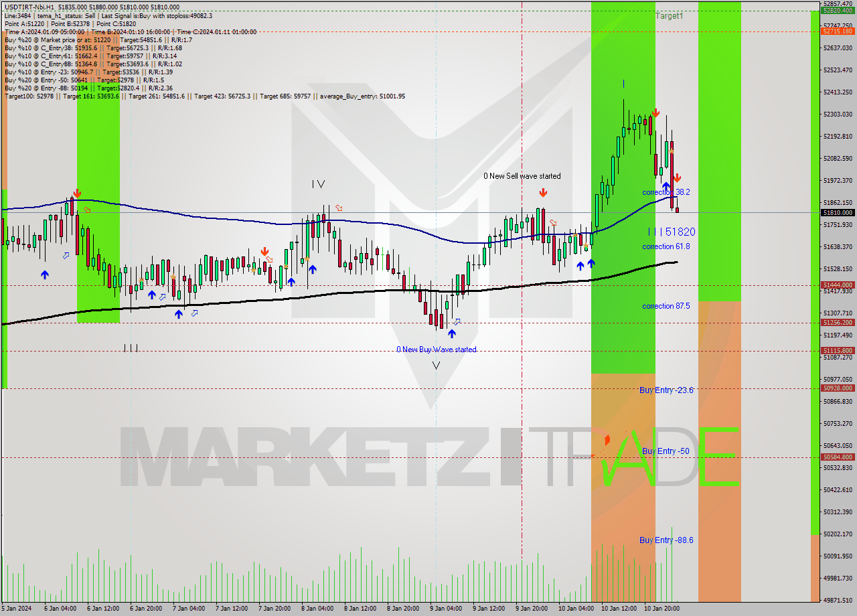Click the 'correction 61.8' level label
This screenshot has width=857, height=616.
tap(666, 246)
